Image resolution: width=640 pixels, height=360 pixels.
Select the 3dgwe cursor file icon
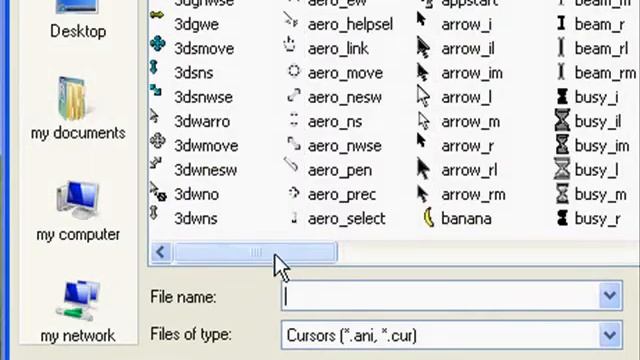(157, 16)
